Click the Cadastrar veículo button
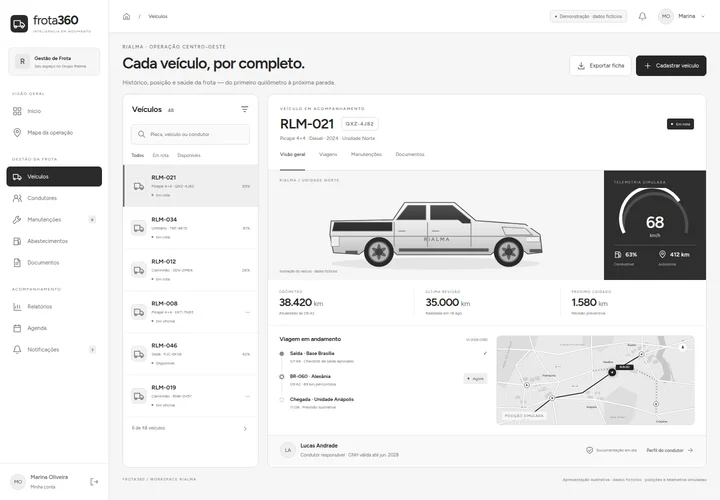The height and width of the screenshot is (500, 720). tap(671, 66)
